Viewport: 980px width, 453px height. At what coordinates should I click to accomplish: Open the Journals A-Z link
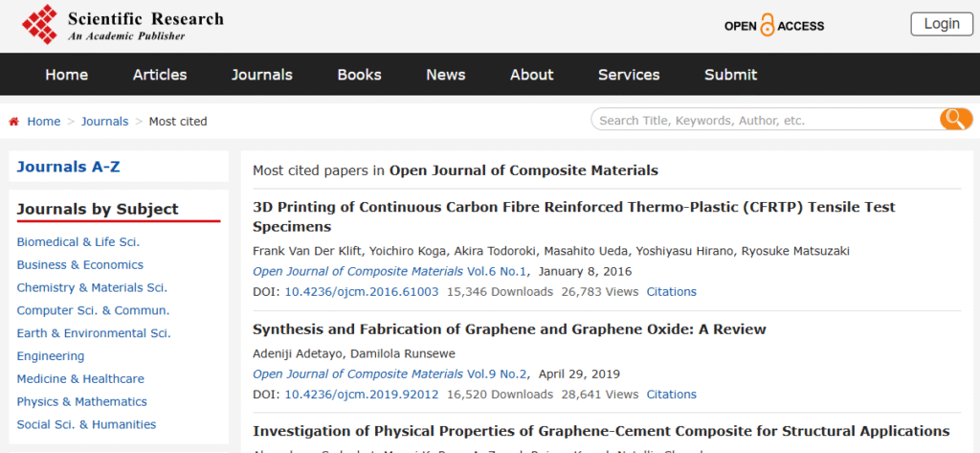68,167
